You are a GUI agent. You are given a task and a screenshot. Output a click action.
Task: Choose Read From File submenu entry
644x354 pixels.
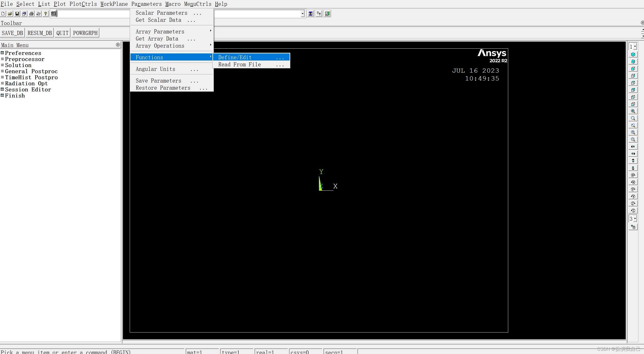pyautogui.click(x=239, y=65)
